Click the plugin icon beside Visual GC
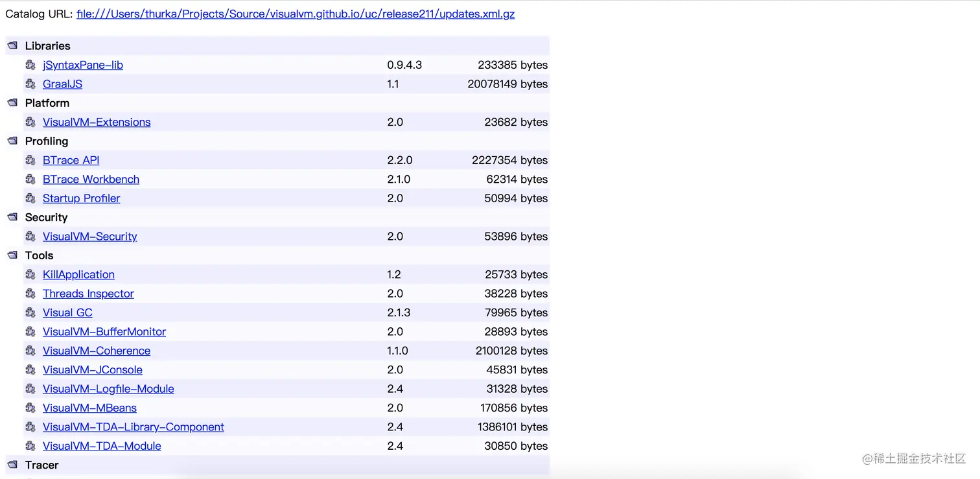980x479 pixels. 30,312
